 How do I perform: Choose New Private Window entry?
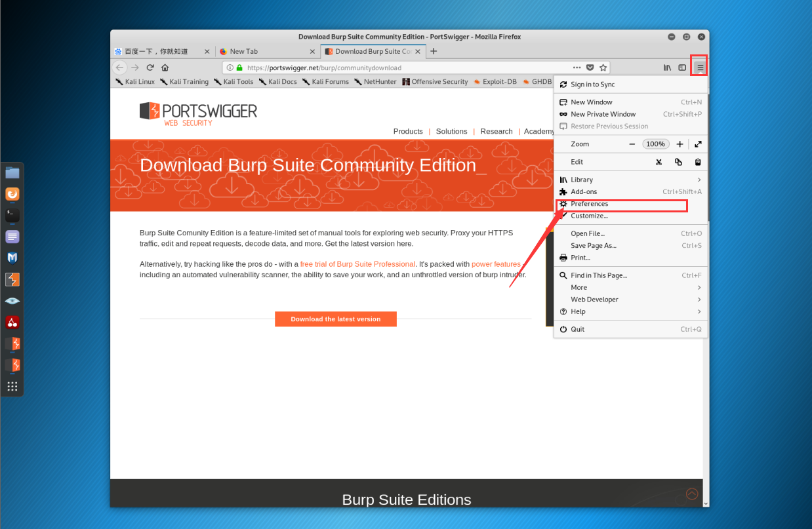coord(630,114)
